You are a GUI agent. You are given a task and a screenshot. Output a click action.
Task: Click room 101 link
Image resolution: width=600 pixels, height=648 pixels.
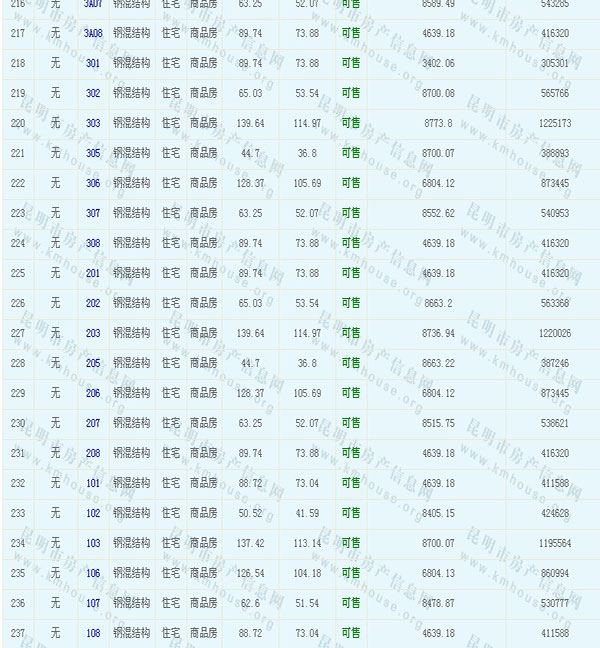[x=93, y=483]
